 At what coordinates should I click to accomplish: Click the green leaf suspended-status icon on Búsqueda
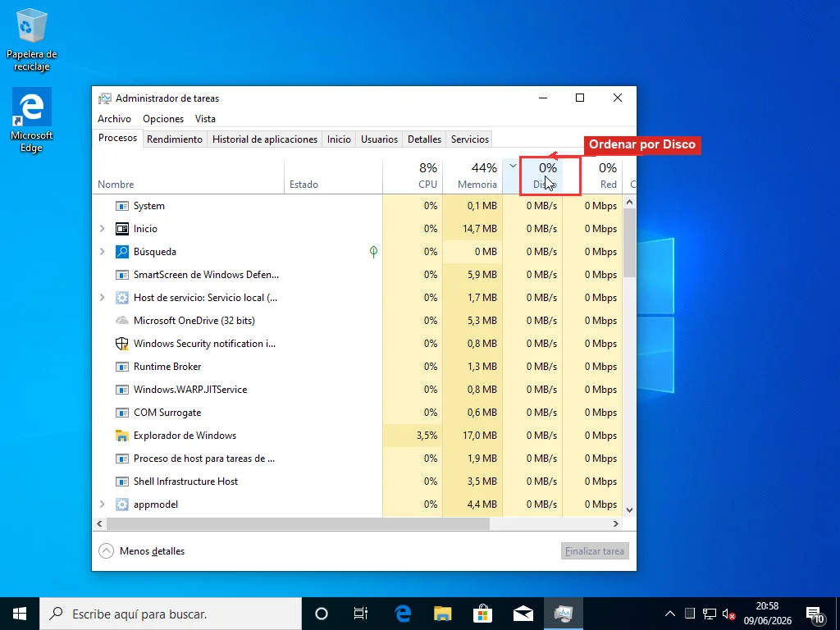click(373, 251)
